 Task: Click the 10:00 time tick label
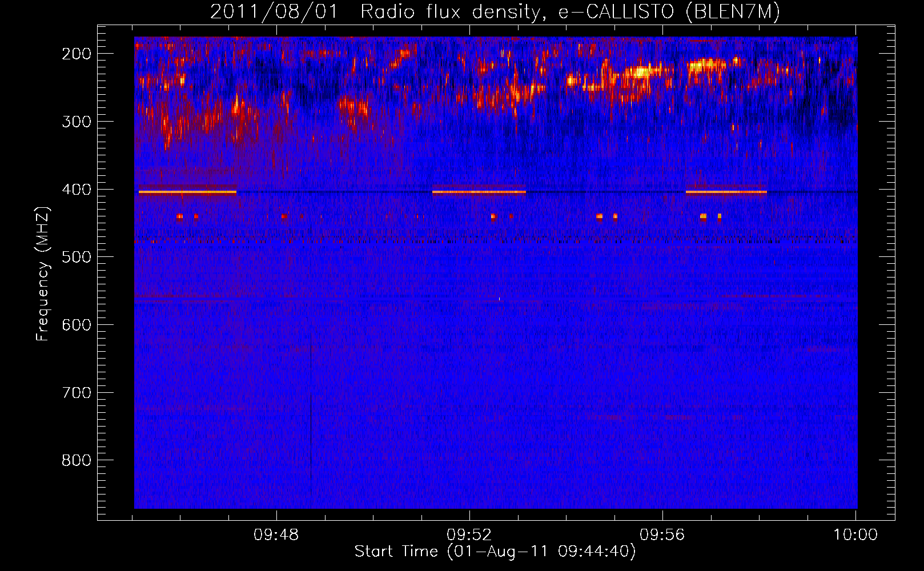tap(855, 535)
